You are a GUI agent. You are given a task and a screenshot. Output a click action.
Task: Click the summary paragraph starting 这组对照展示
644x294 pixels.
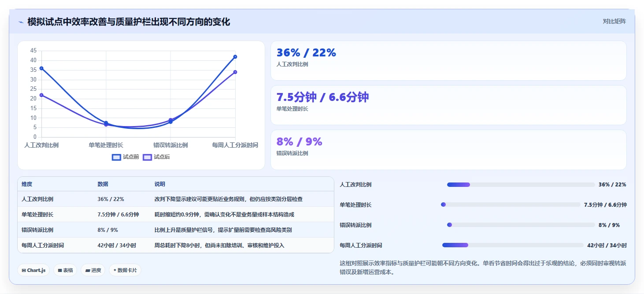pyautogui.click(x=483, y=268)
